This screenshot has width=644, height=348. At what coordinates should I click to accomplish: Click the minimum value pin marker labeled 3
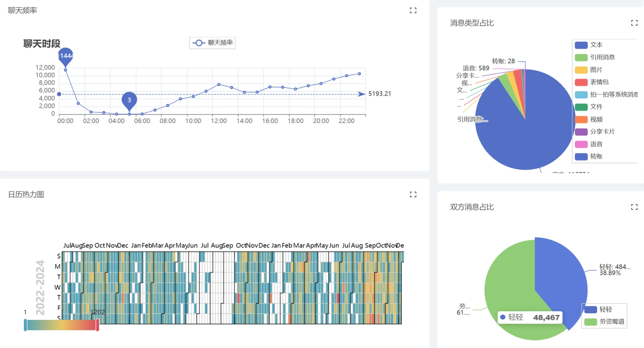pyautogui.click(x=129, y=100)
